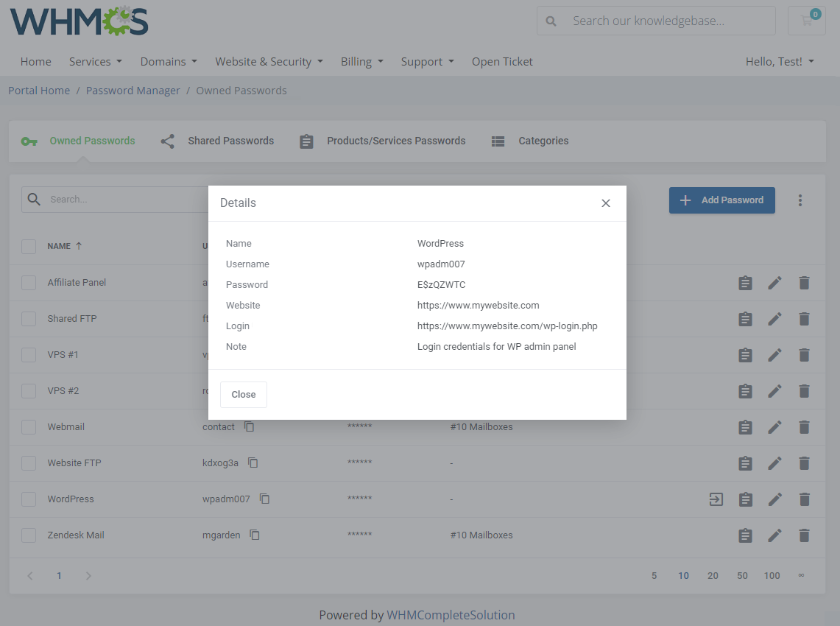
Task: Delete the VPS #1 entry
Action: pos(804,355)
